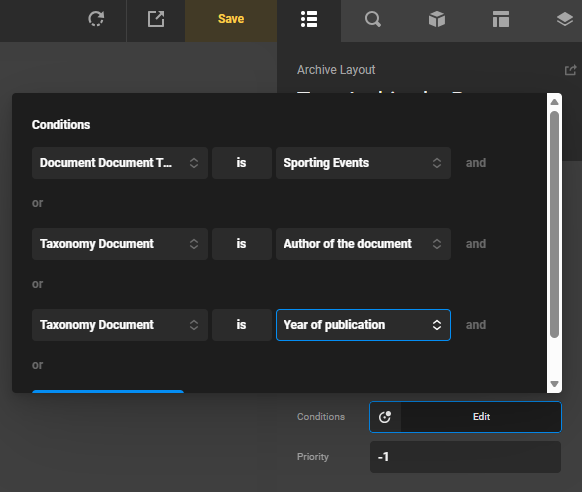
Task: Open the Year of publication dropdown
Action: tap(363, 325)
